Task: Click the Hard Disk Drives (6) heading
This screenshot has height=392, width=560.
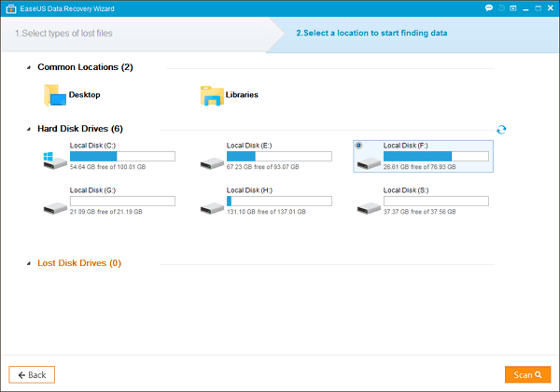Action: [80, 129]
